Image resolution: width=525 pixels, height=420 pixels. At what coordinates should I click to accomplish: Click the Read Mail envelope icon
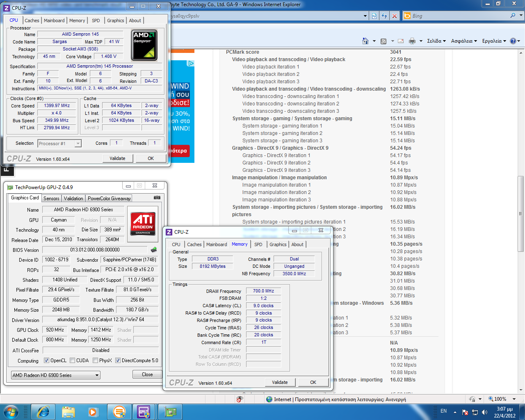pos(401,41)
